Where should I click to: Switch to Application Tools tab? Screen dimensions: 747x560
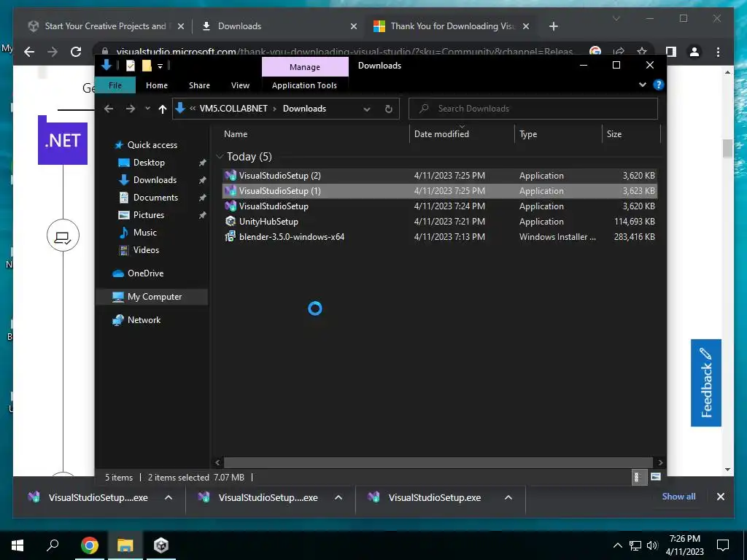click(x=304, y=85)
